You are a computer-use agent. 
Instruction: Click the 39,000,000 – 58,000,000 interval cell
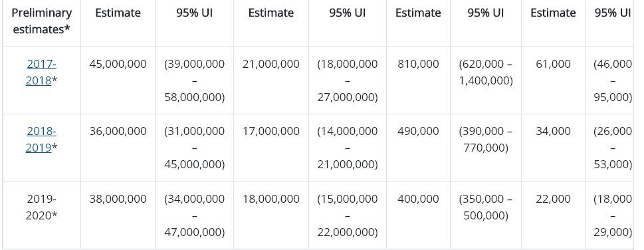[195, 80]
